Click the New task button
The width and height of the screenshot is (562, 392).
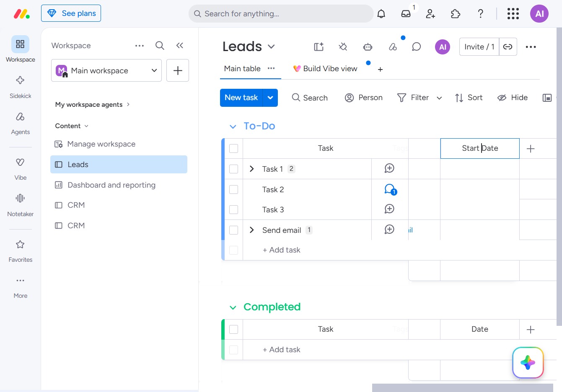pyautogui.click(x=241, y=98)
